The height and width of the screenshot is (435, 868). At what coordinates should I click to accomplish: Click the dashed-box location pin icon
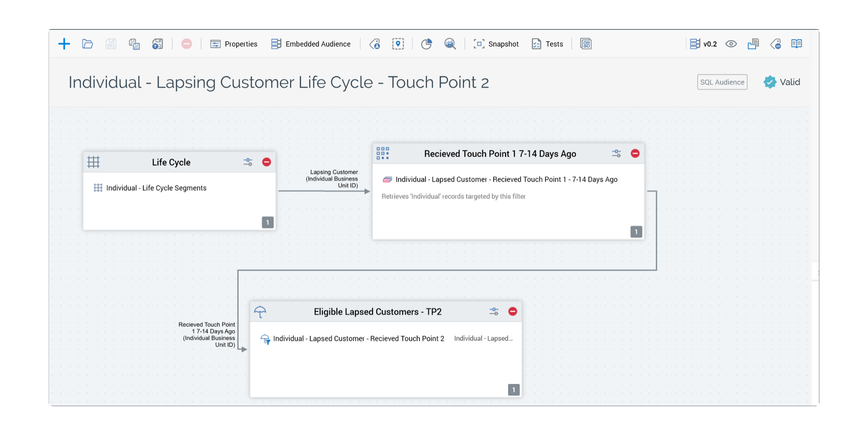(x=398, y=44)
